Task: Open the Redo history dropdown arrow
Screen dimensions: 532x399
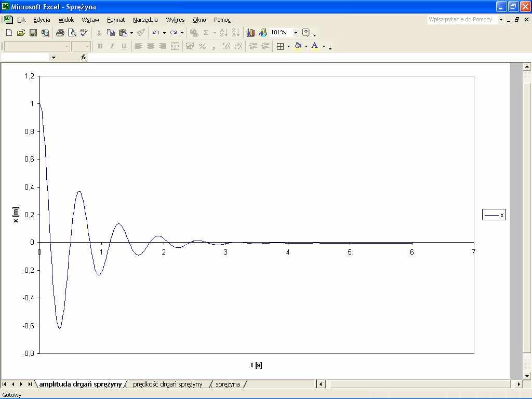Action: point(182,33)
